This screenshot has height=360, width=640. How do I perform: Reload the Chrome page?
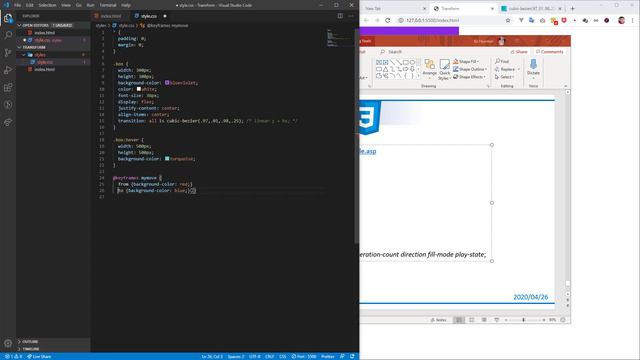[x=387, y=20]
